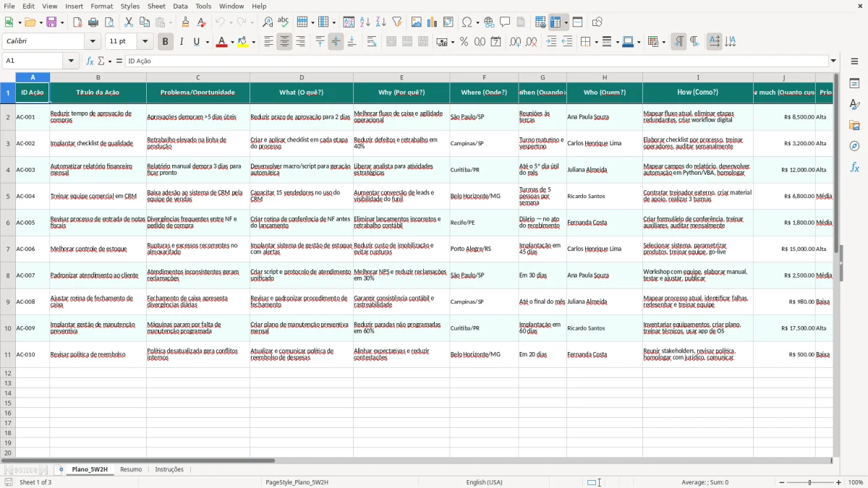This screenshot has width=868, height=488.
Task: Open Find & Replace from the toolbar
Action: 268,22
